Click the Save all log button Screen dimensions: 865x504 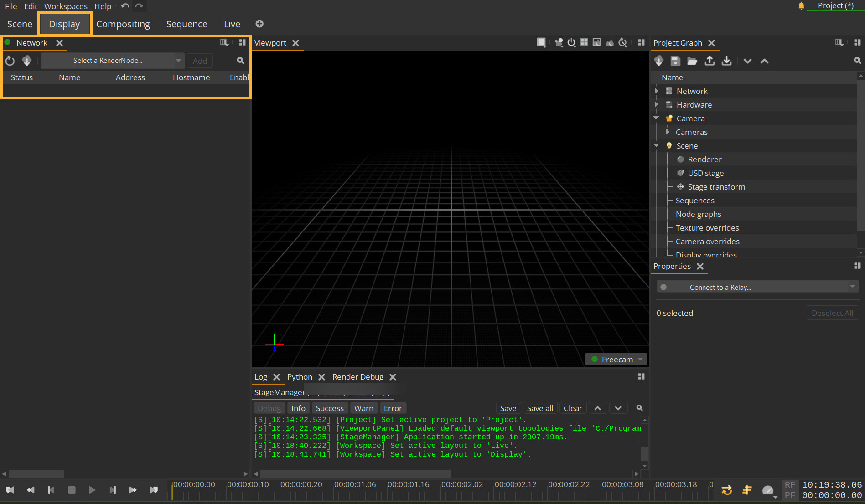pyautogui.click(x=539, y=408)
